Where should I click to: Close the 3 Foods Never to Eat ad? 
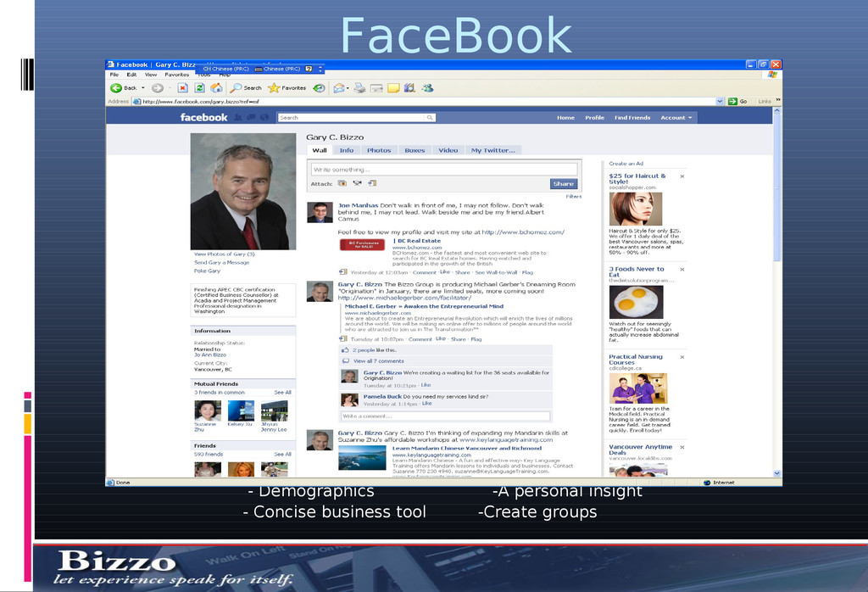click(682, 270)
